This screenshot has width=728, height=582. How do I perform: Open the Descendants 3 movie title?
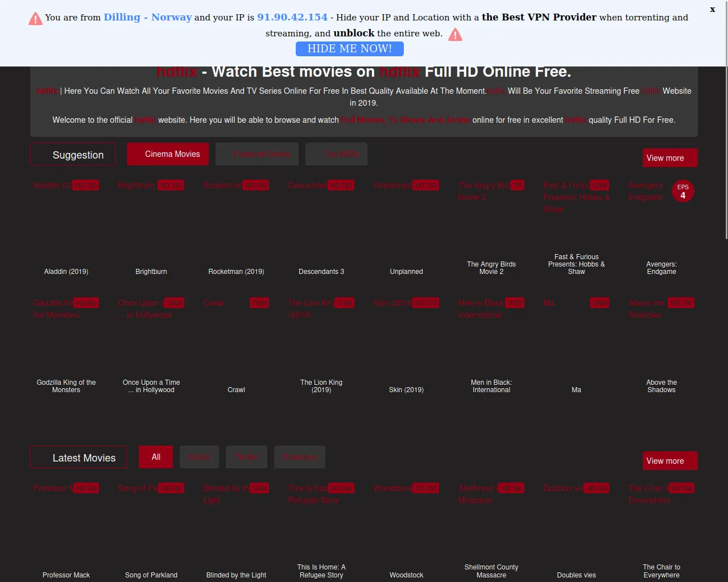321,272
